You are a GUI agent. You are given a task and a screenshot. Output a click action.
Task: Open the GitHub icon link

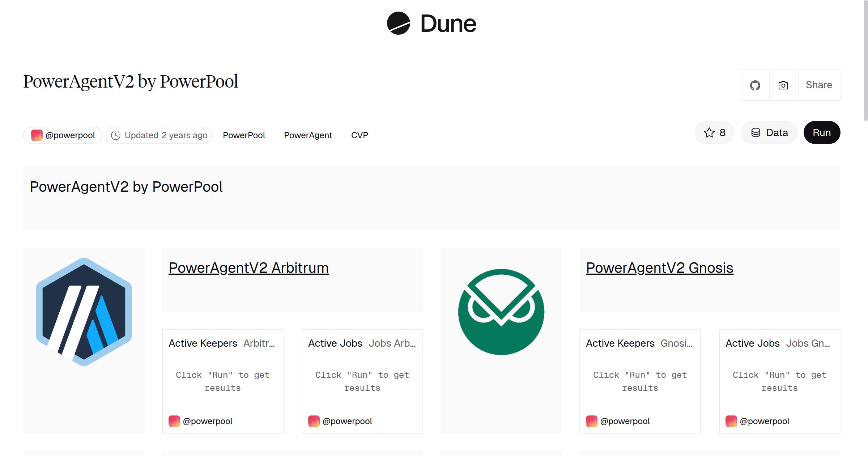755,85
